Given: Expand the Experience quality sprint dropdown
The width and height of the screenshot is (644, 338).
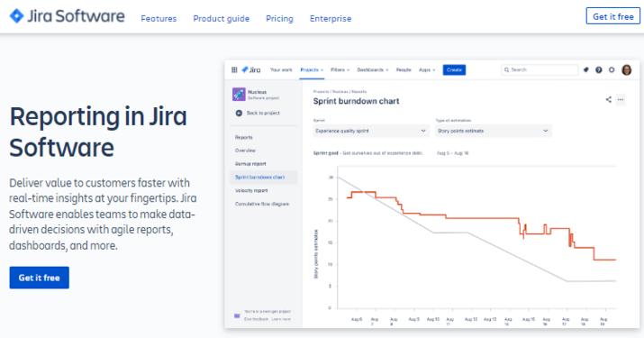Looking at the screenshot, I should 371,131.
